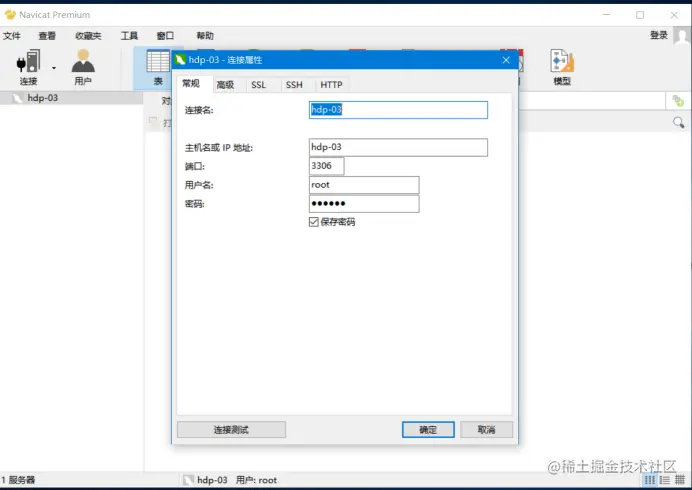Click the 取消 (Cancel) button
Viewport: 692px width, 490px height.
coord(486,430)
